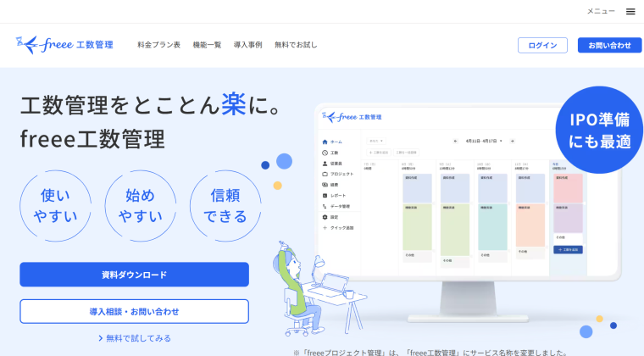
Task: Go to the 機能一覧 page
Action: (207, 45)
